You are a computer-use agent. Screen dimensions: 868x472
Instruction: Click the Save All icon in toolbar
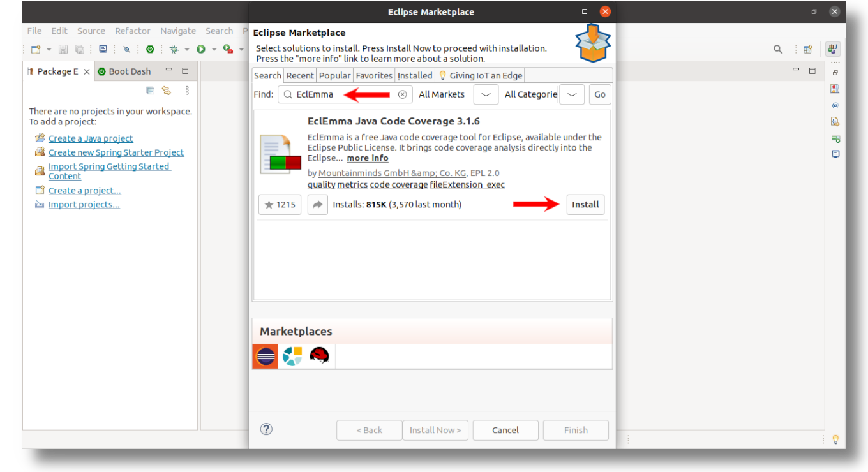[x=80, y=49]
